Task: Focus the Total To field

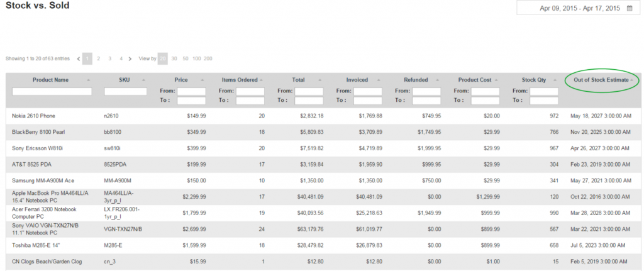Action: [309, 101]
